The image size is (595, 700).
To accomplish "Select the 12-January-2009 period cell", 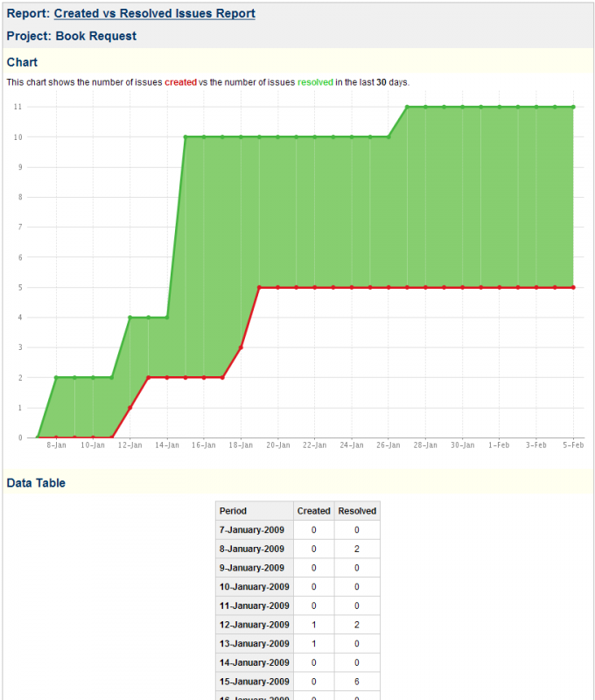I will pos(254,625).
